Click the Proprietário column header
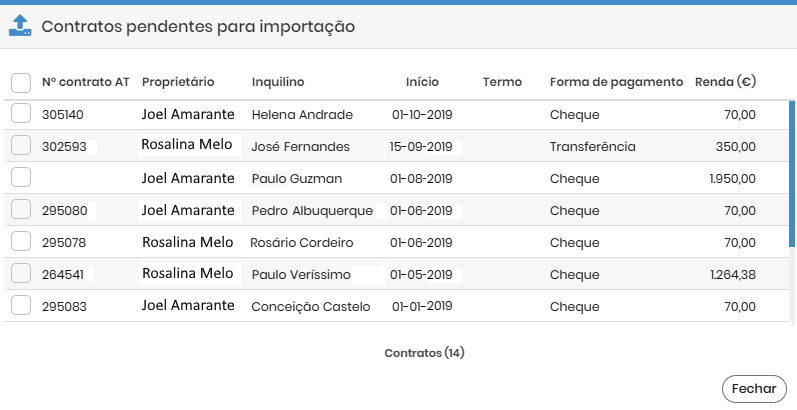The height and width of the screenshot is (410, 797). click(178, 82)
